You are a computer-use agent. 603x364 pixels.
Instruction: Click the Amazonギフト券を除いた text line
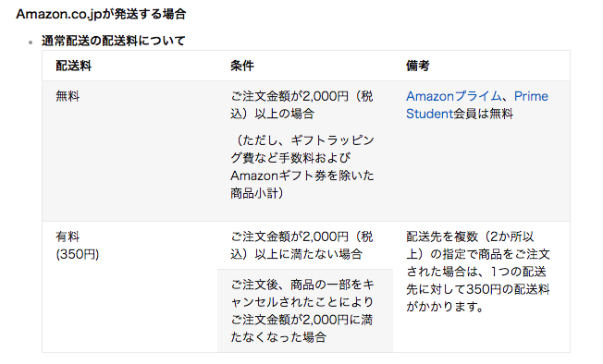coord(302,176)
